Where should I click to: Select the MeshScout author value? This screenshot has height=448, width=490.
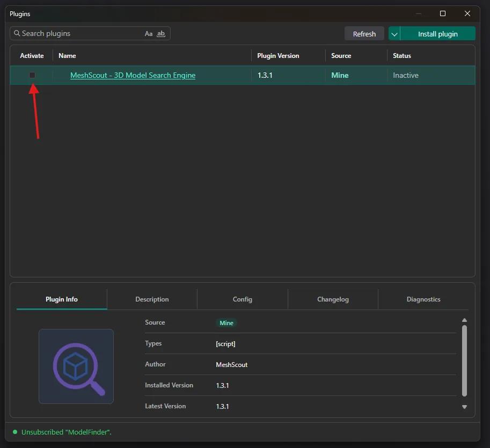(231, 365)
